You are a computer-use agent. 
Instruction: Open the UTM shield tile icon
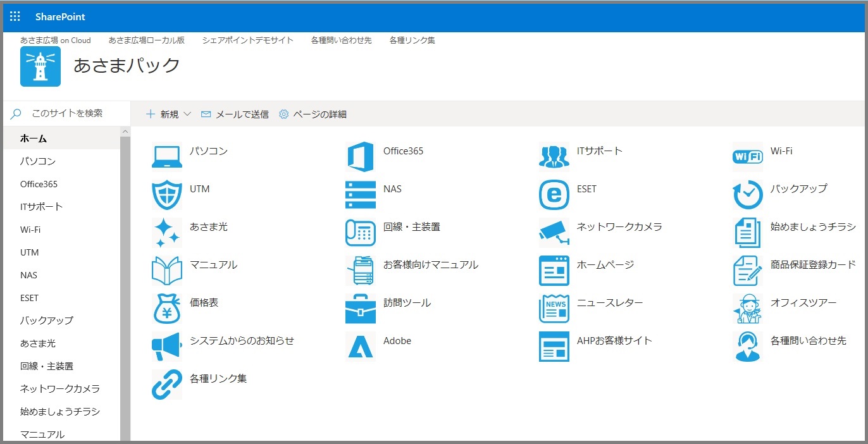click(167, 195)
